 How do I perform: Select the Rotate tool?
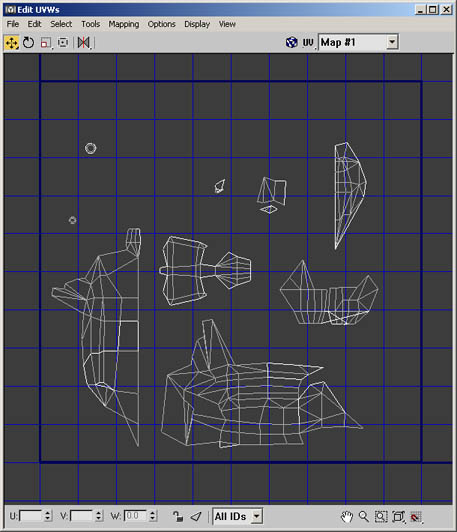click(28, 43)
